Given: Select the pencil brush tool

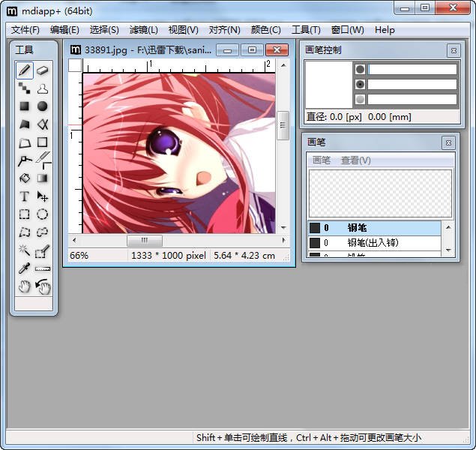Looking at the screenshot, I should (x=25, y=70).
